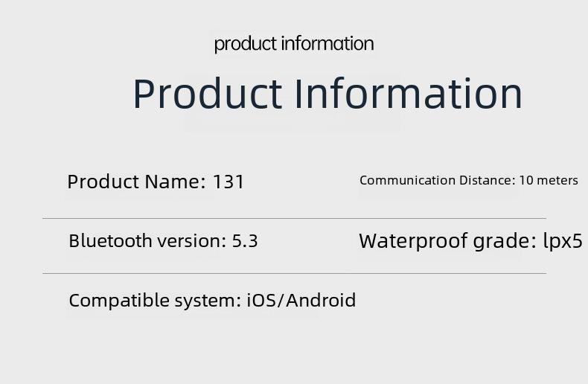The image size is (588, 384).
Task: Select the waterproof value "lpx5"
Action: click(x=563, y=241)
